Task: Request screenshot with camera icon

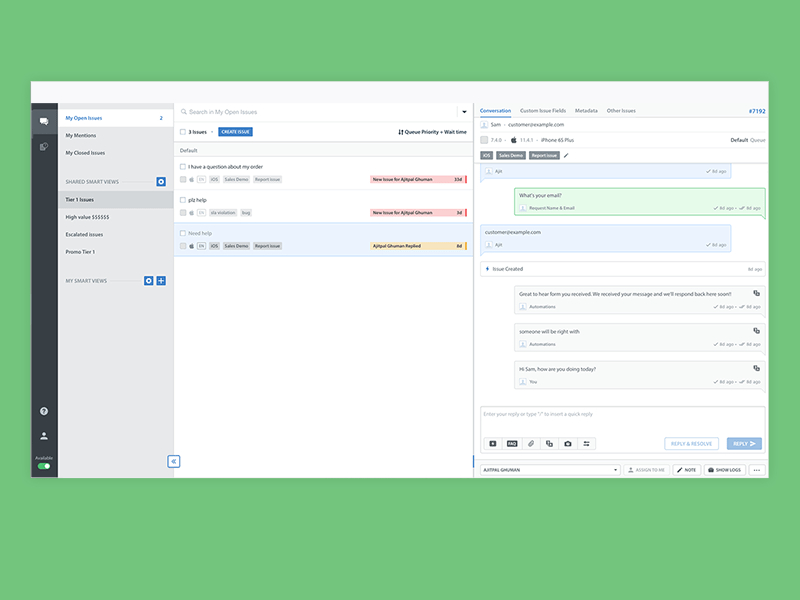Action: coord(568,443)
